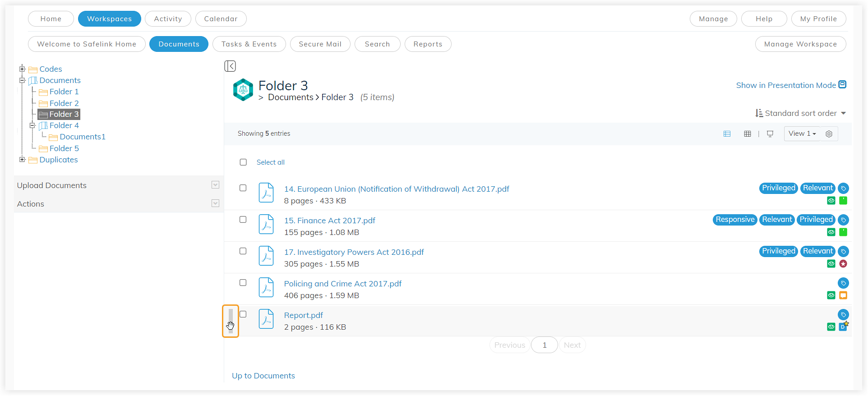This screenshot has height=396, width=868.
Task: Click orange comment icon on Policing and Crime Act
Action: point(843,295)
